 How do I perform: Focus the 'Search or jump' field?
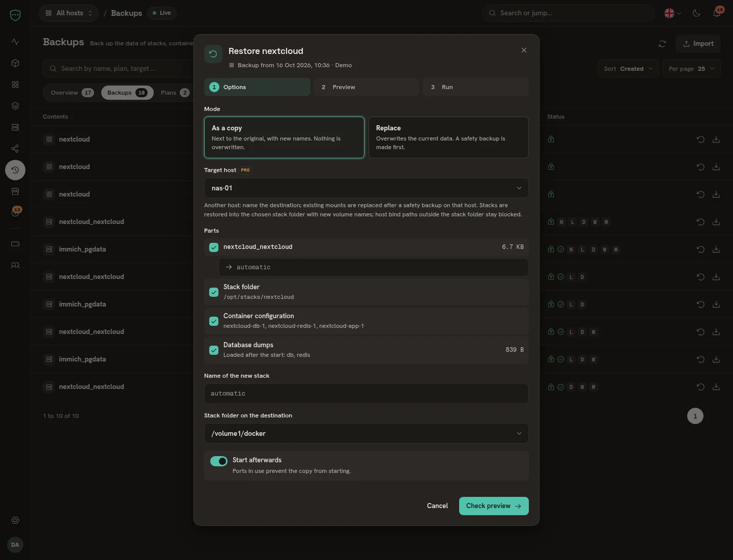coord(569,13)
